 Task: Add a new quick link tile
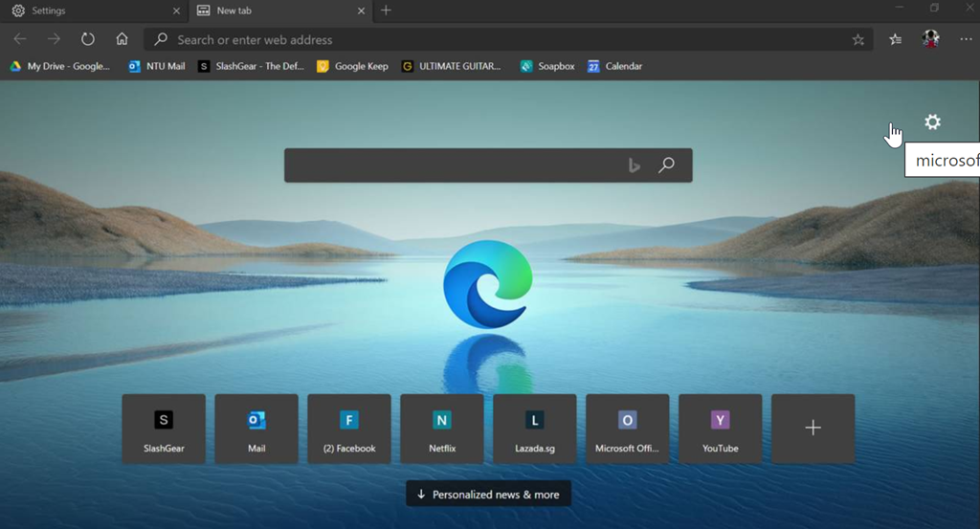(x=813, y=429)
